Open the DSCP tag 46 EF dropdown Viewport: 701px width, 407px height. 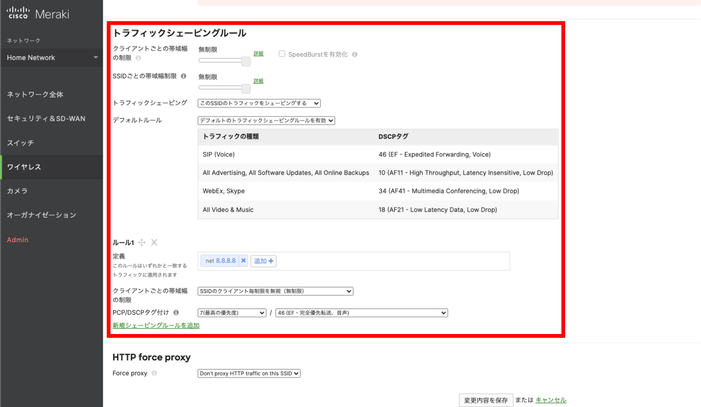[x=361, y=313]
